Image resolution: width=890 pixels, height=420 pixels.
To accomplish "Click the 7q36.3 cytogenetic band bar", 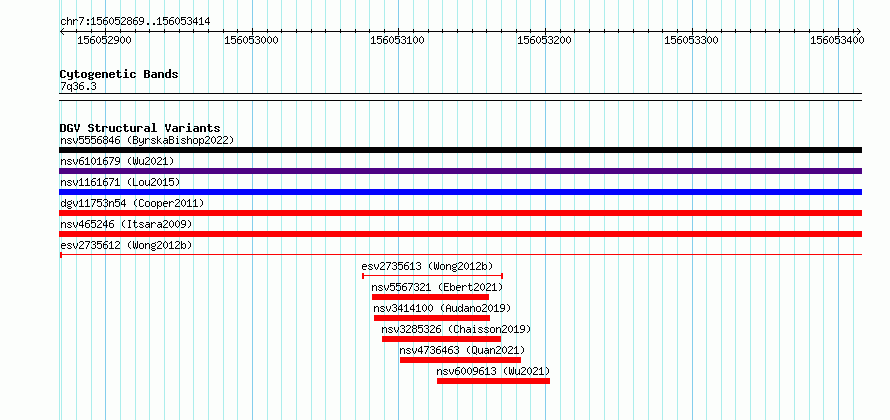I will tap(460, 97).
